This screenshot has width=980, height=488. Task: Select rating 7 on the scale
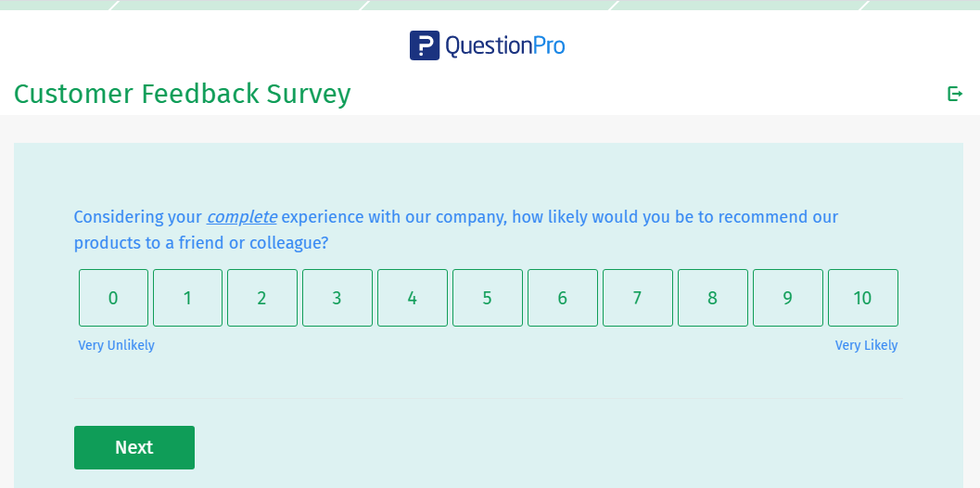(638, 298)
